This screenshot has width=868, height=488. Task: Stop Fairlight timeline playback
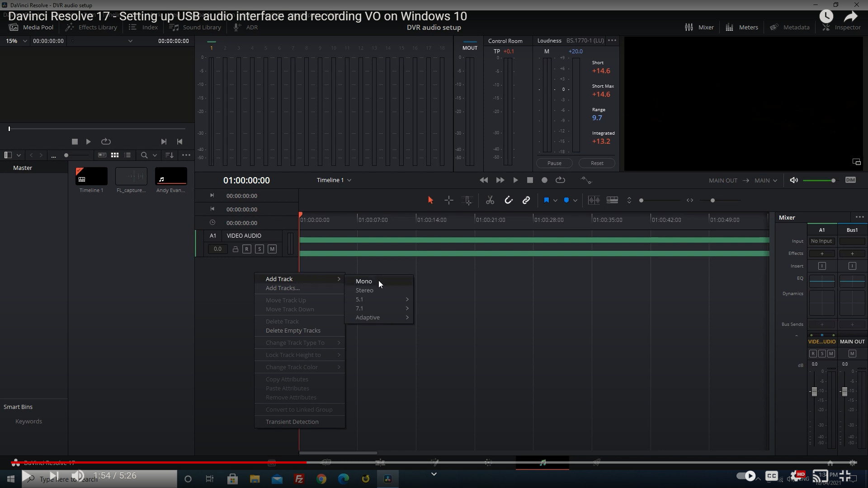pyautogui.click(x=530, y=180)
